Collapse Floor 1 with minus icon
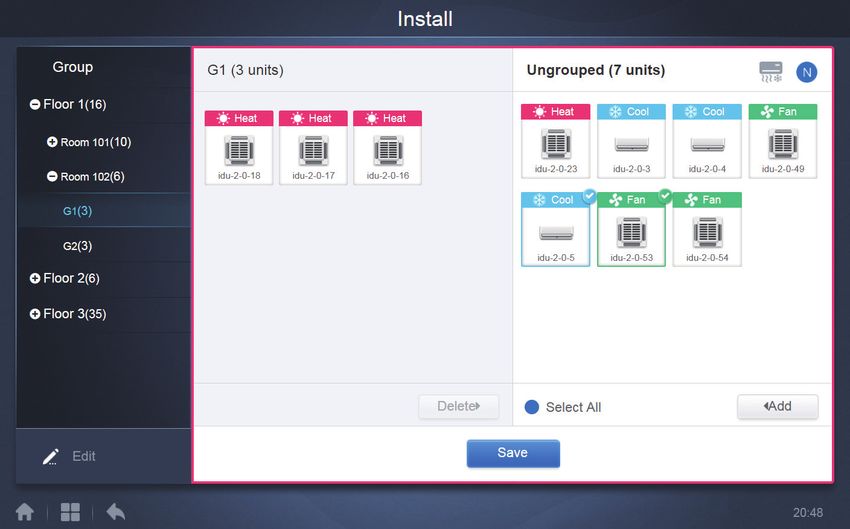This screenshot has height=529, width=850. pos(35,104)
